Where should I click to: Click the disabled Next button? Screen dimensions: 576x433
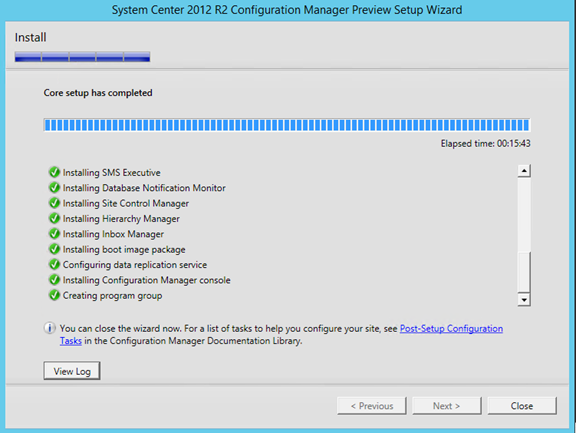click(446, 406)
